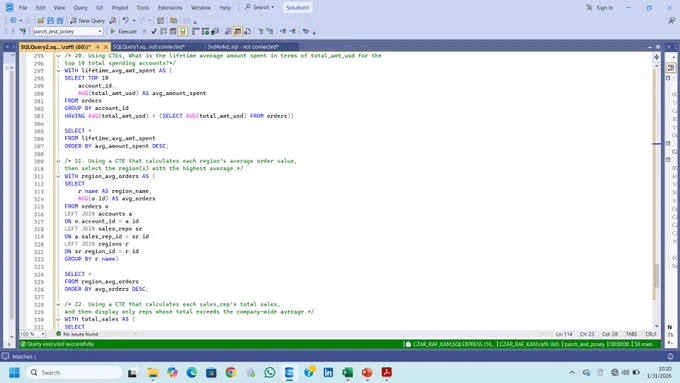The image size is (680, 383).
Task: Click the TABS indicator in the status bar
Action: (631, 334)
